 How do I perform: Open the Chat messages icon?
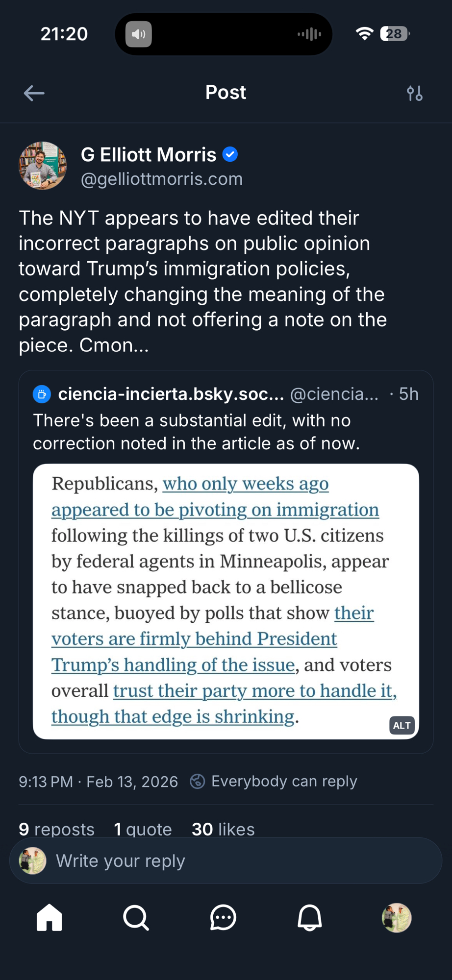[223, 917]
